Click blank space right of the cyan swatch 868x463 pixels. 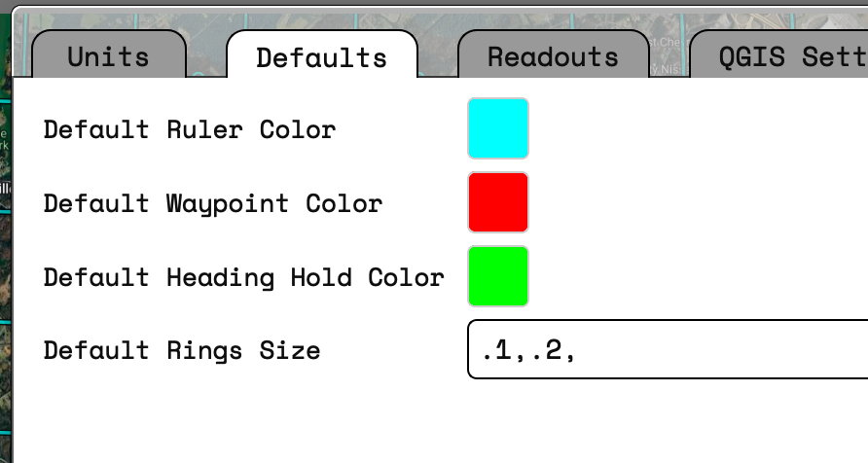[x=681, y=128]
